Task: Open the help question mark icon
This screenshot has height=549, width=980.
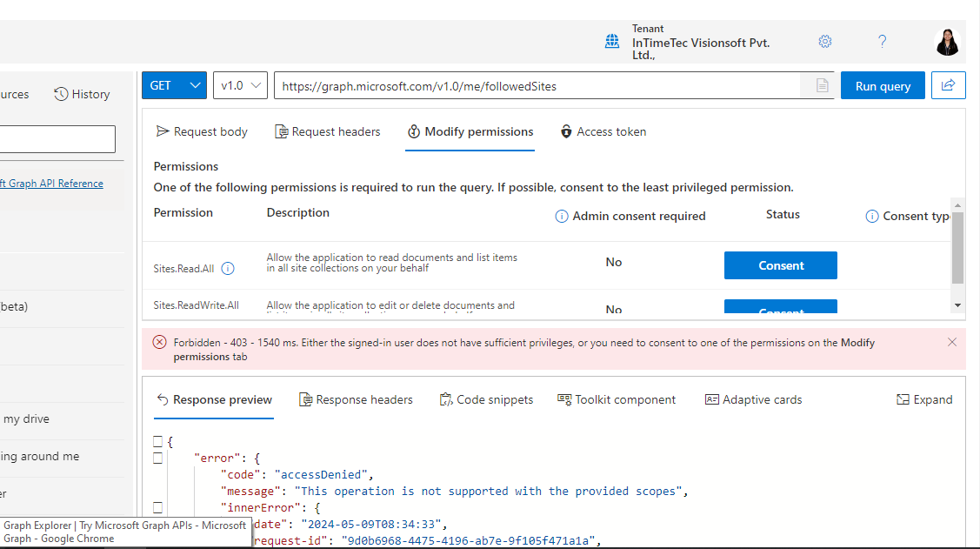Action: click(x=882, y=41)
